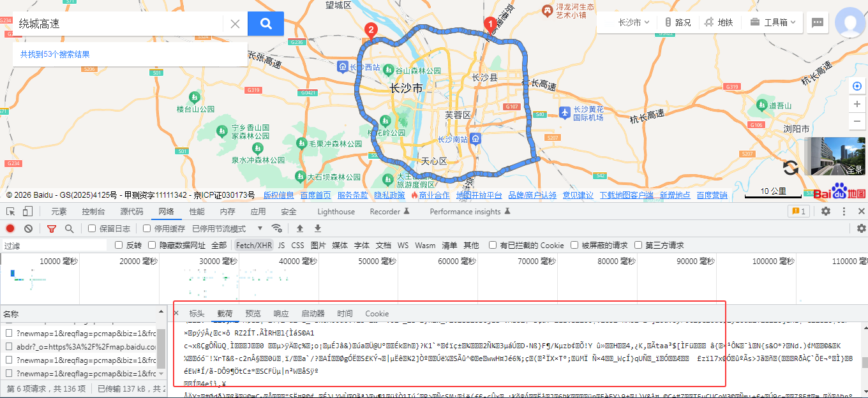Select the DevTools inspect element cursor
The width and height of the screenshot is (868, 398).
click(11, 212)
